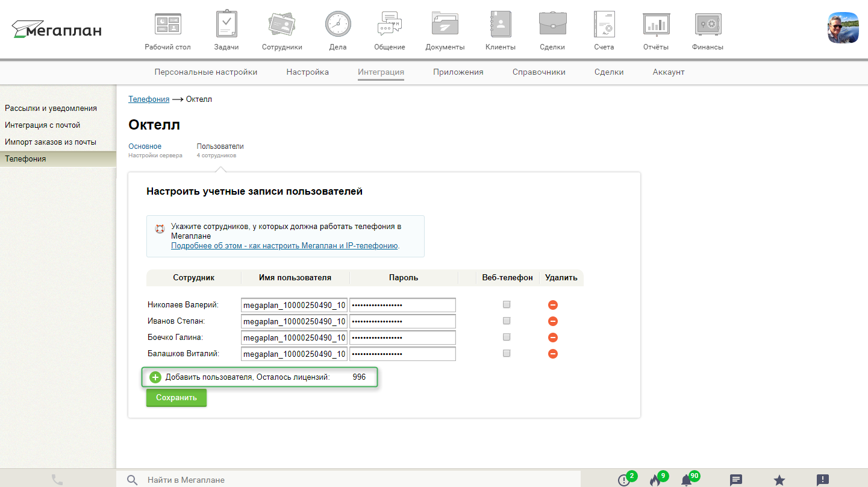The image size is (868, 487).
Task: Select Интеграция menu item
Action: pyautogui.click(x=381, y=72)
